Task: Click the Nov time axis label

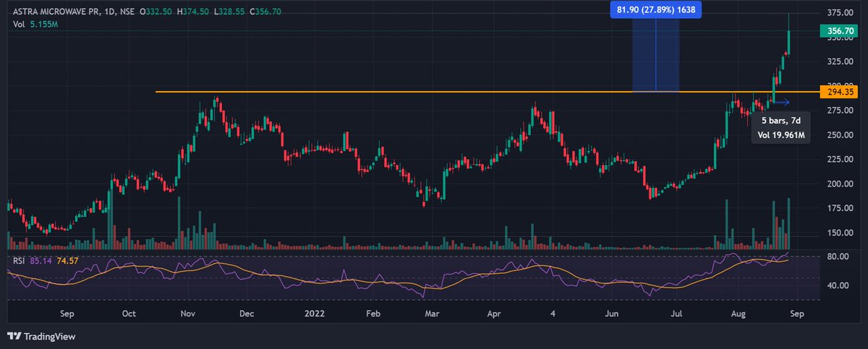Action: 188,314
